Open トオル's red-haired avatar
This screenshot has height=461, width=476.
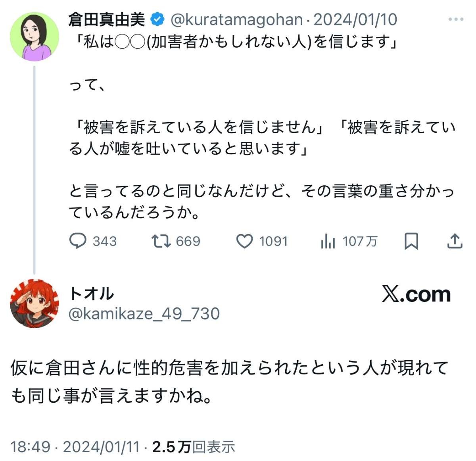coord(35,303)
